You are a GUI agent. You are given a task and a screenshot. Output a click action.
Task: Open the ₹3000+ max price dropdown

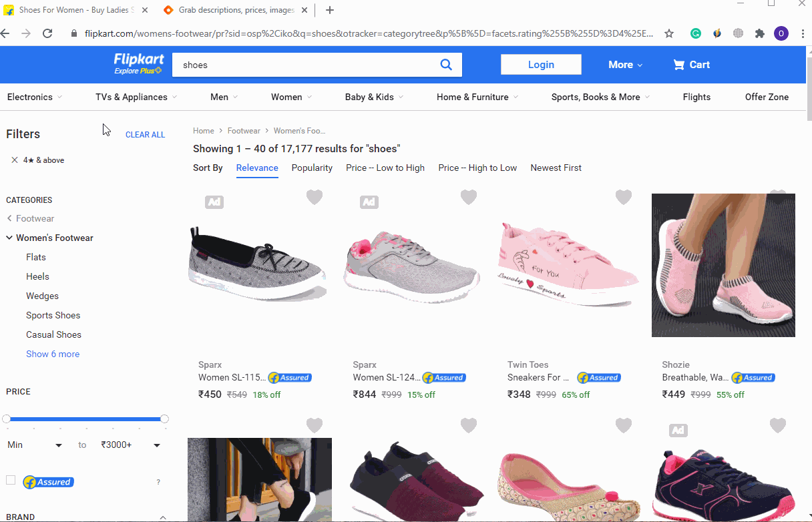[131, 445]
